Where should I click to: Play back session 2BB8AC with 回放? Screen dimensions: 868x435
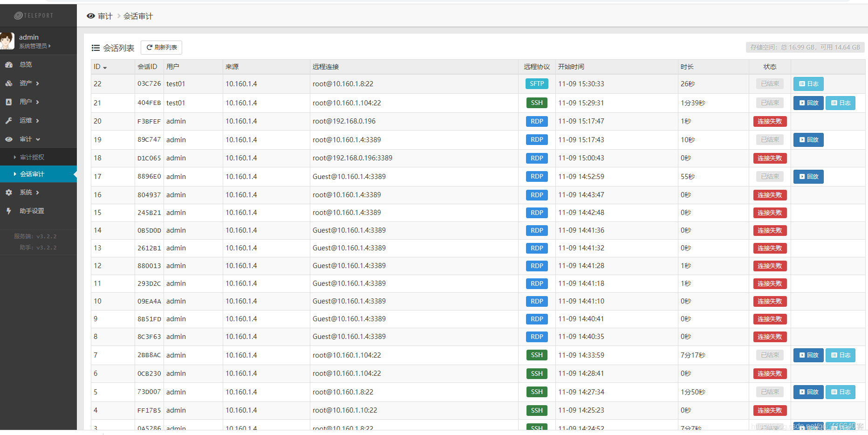click(x=808, y=355)
